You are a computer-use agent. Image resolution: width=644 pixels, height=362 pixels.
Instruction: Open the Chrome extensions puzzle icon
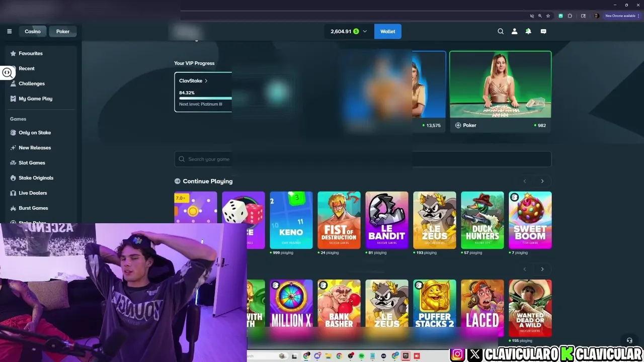click(570, 16)
